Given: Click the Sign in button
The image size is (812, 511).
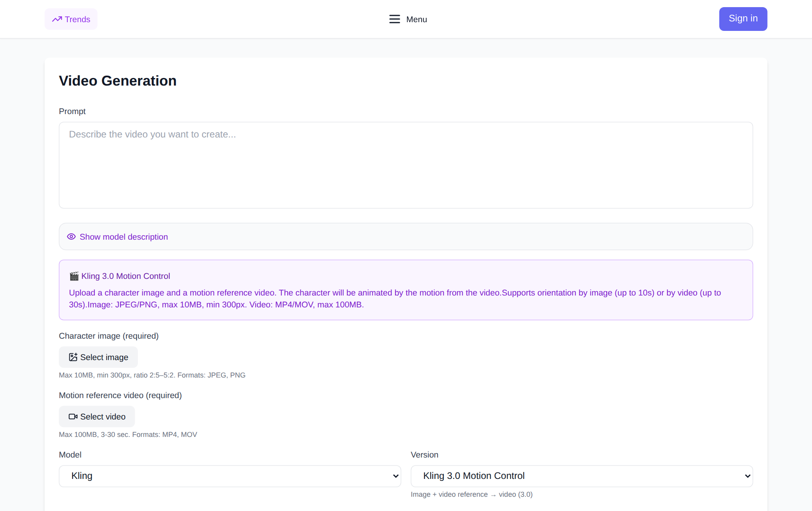Looking at the screenshot, I should click(x=743, y=19).
